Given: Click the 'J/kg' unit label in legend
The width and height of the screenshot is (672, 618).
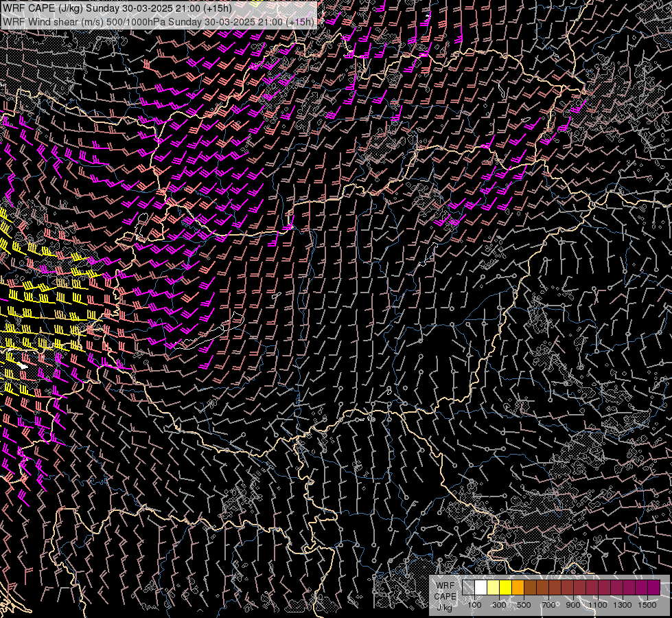Looking at the screenshot, I should 444,607.
